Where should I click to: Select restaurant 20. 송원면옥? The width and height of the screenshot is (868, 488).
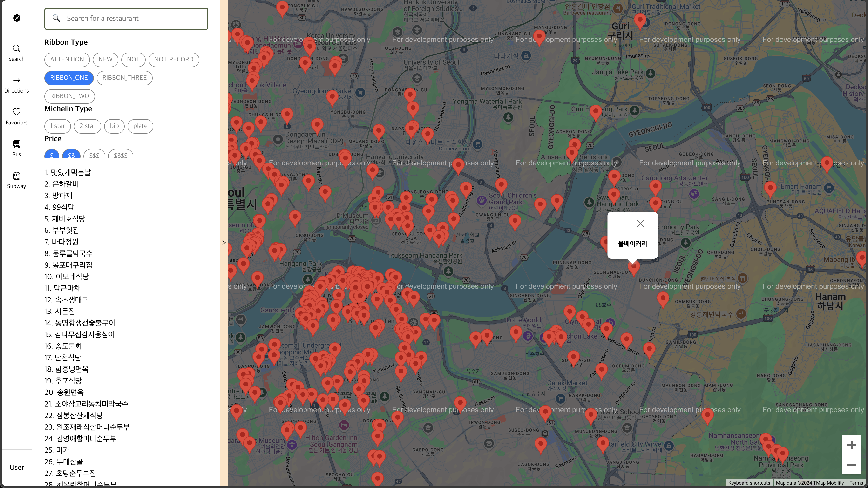(x=64, y=392)
